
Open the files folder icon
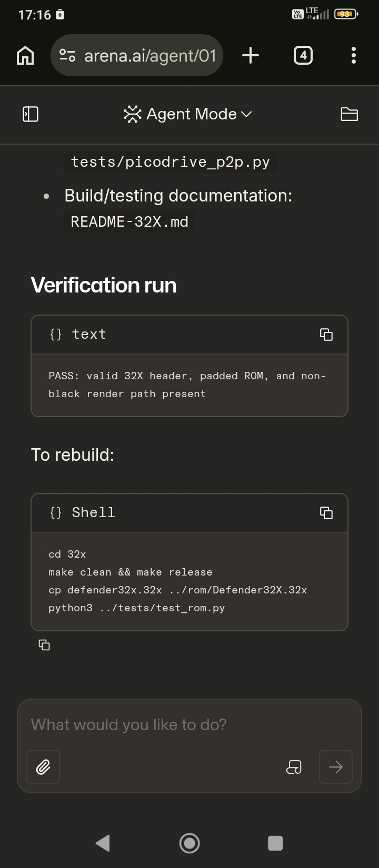[x=350, y=114]
